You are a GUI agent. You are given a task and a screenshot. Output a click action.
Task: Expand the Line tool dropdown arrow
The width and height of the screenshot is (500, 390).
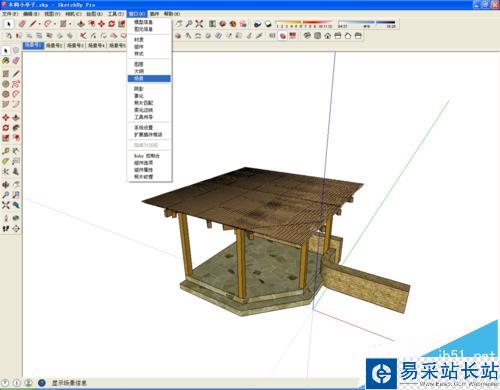(x=39, y=24)
